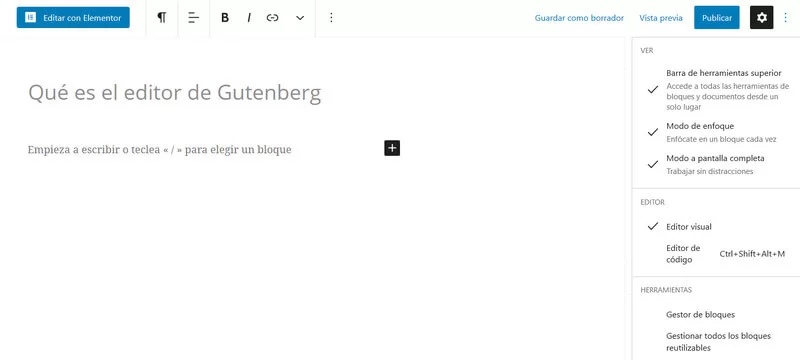Change text alignment with the align icon

[x=193, y=18]
